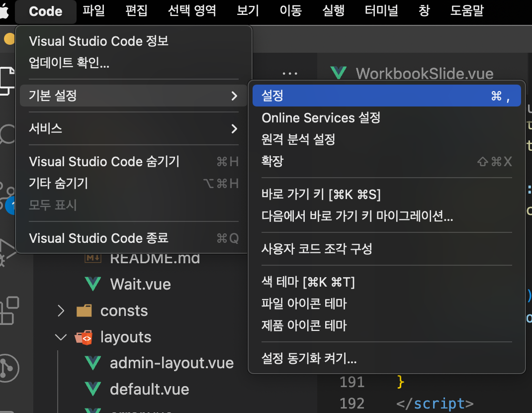Click the layouts folder icon

tap(84, 337)
